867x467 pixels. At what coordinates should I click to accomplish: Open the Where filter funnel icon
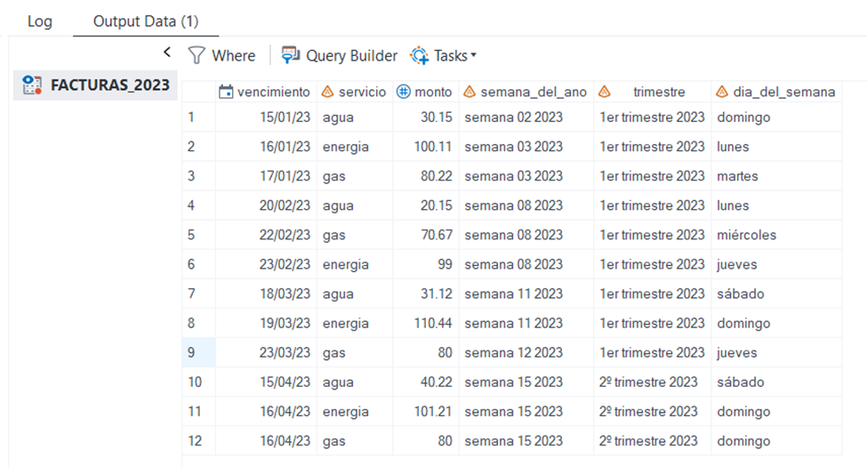[x=196, y=55]
